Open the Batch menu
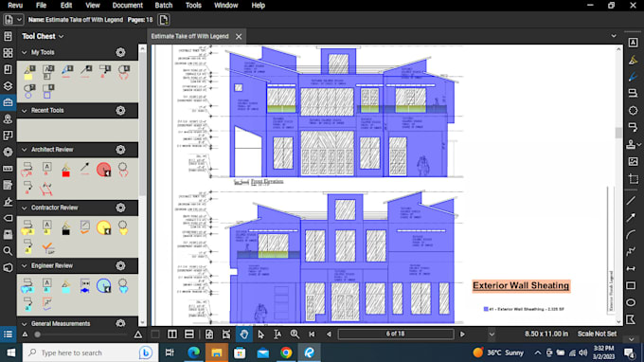 coord(164,6)
